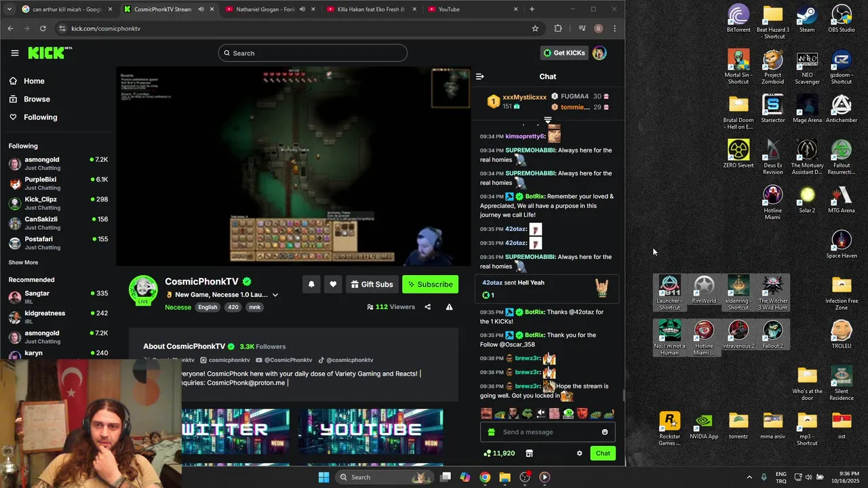Open the user profile avatar menu

(599, 53)
